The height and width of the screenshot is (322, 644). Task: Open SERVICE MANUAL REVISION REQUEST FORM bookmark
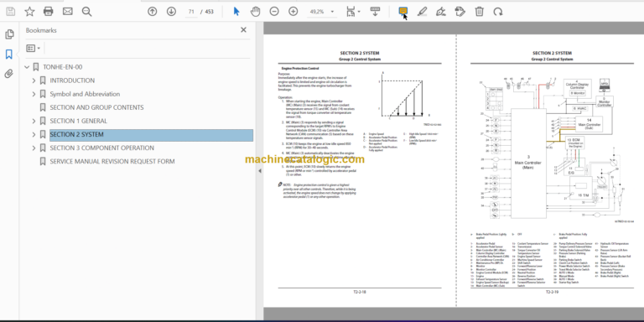pos(112,161)
